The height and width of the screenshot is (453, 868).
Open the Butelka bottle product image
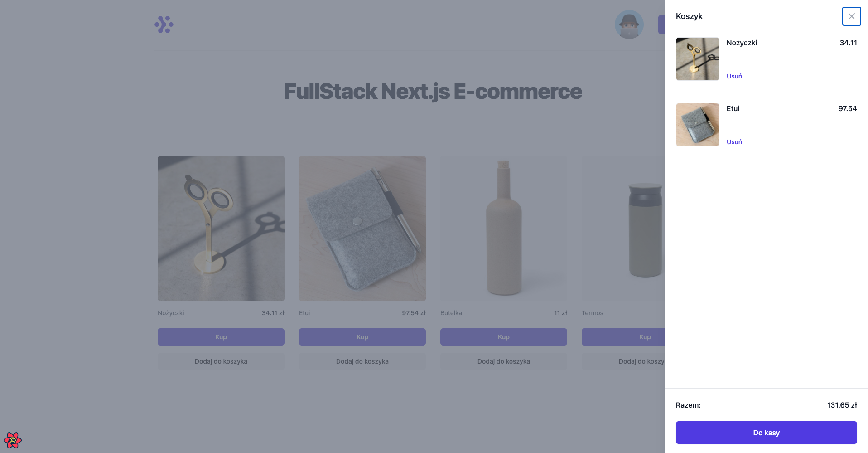[x=504, y=229]
